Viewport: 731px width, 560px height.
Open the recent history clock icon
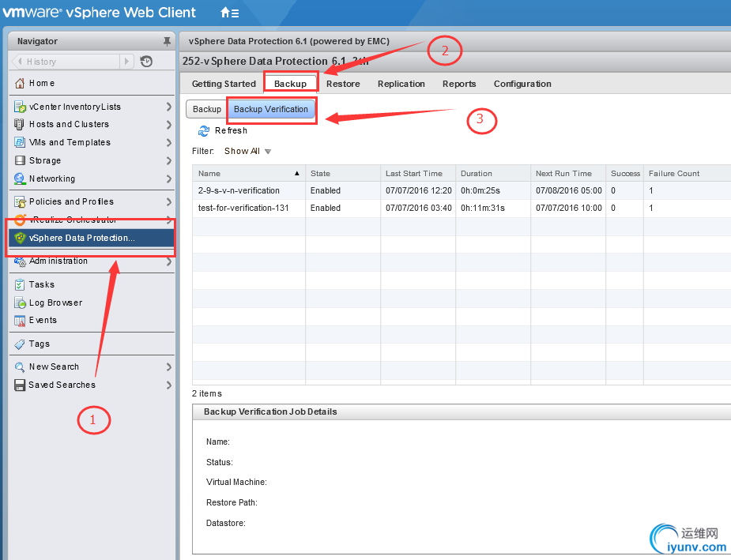[146, 62]
